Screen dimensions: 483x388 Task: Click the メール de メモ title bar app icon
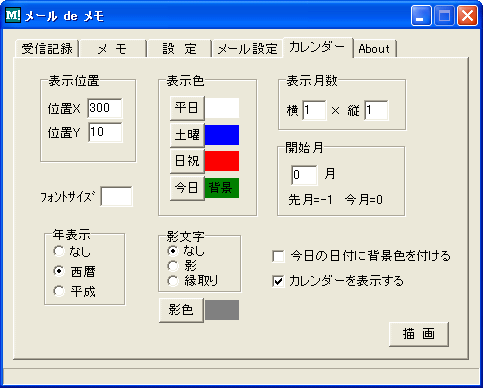point(13,15)
